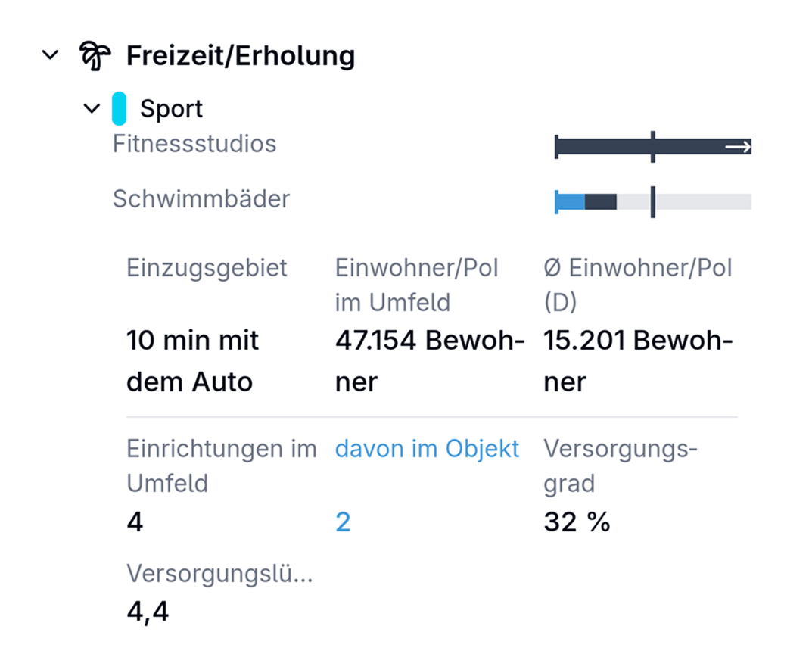Click the blue segment of the Schwimmbäder bar
Screen dimensions: 812x654
coord(569,201)
